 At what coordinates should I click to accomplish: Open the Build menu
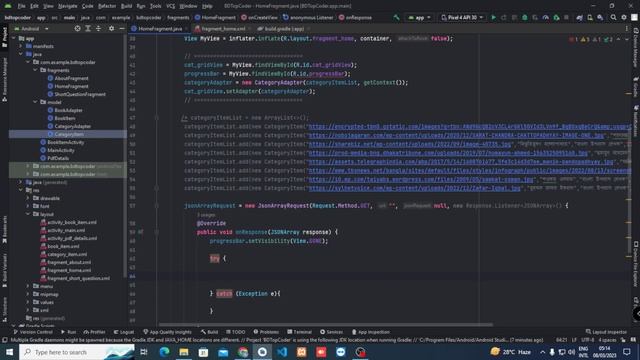click(126, 6)
